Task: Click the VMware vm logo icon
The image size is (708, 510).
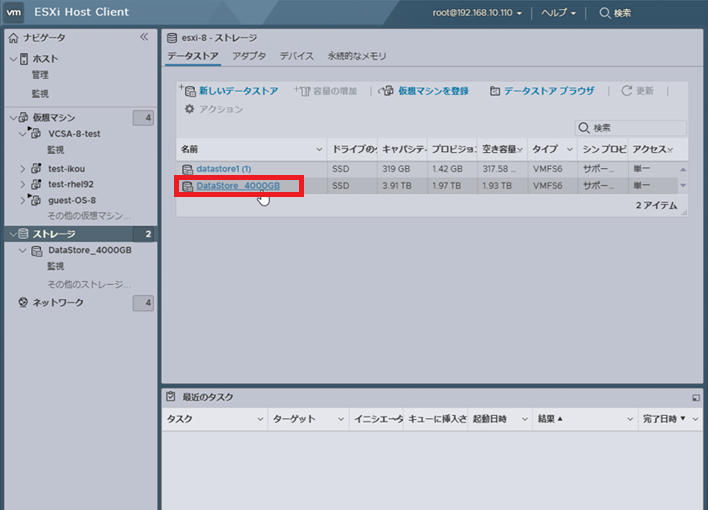Action: (14, 12)
